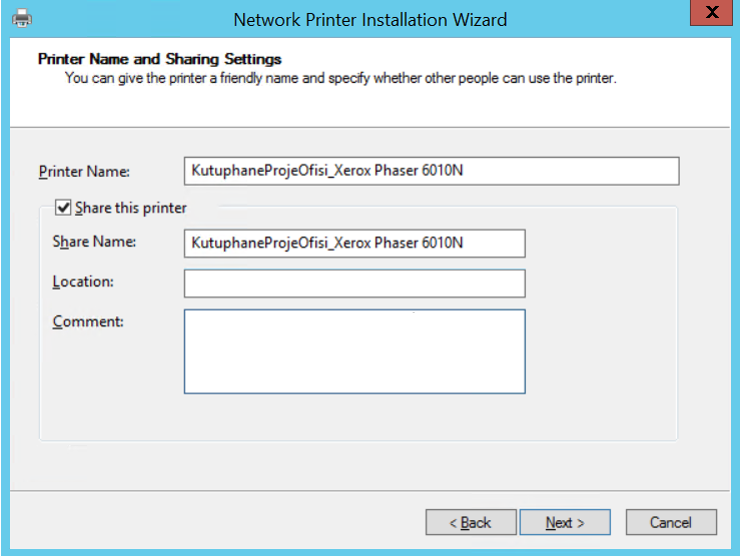Click the window title 'Network Printer Installation Wizard'

pyautogui.click(x=369, y=19)
